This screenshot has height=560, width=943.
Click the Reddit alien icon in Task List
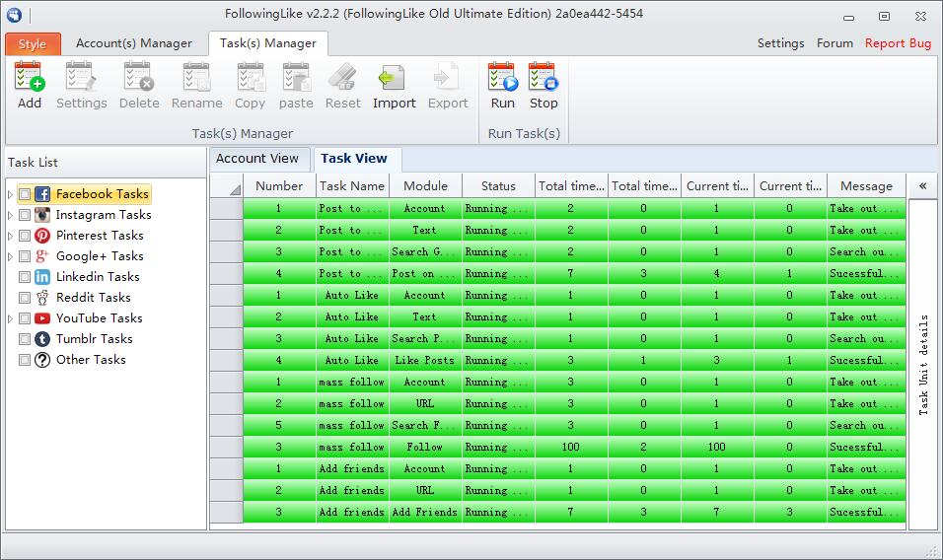pos(42,298)
